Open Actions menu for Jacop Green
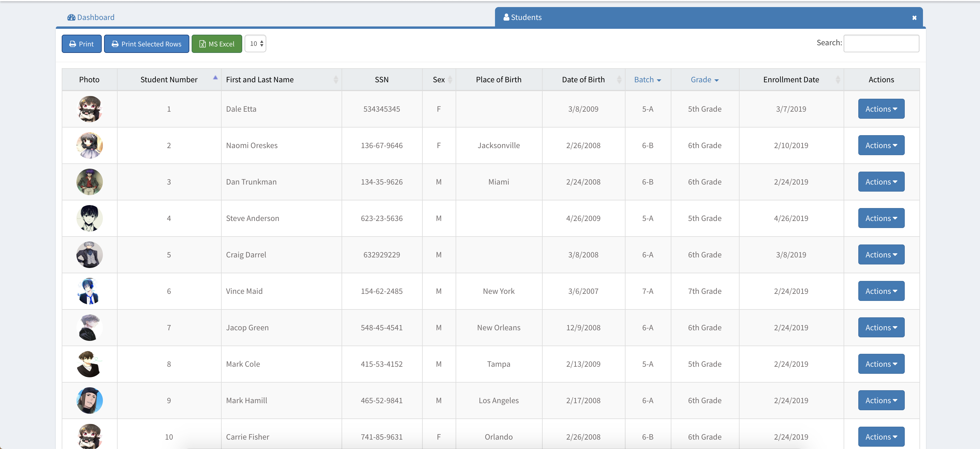Image resolution: width=980 pixels, height=449 pixels. (881, 328)
